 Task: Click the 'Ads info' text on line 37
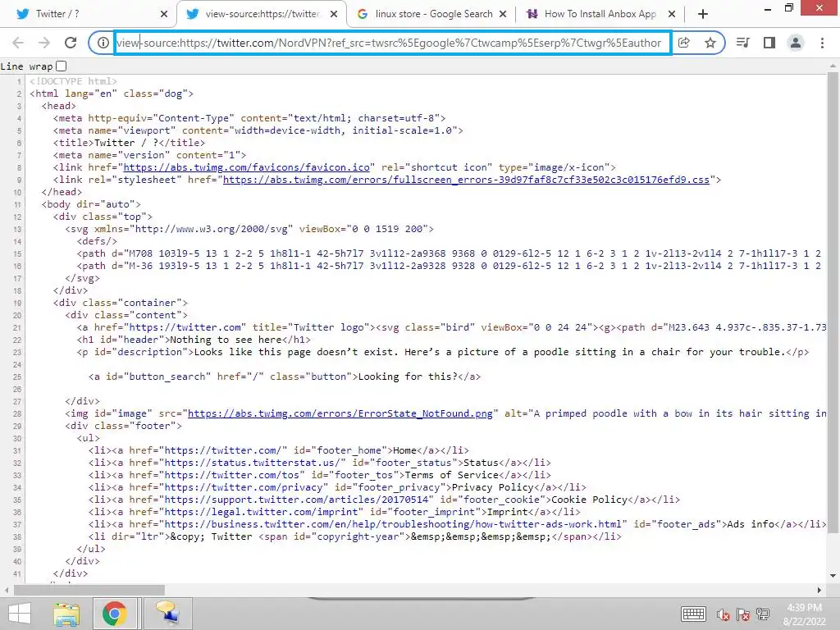tap(751, 524)
